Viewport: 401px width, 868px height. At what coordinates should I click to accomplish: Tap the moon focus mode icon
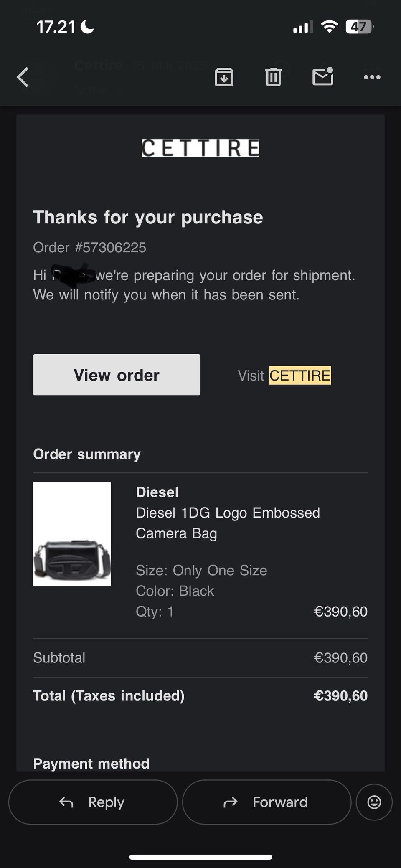[87, 28]
